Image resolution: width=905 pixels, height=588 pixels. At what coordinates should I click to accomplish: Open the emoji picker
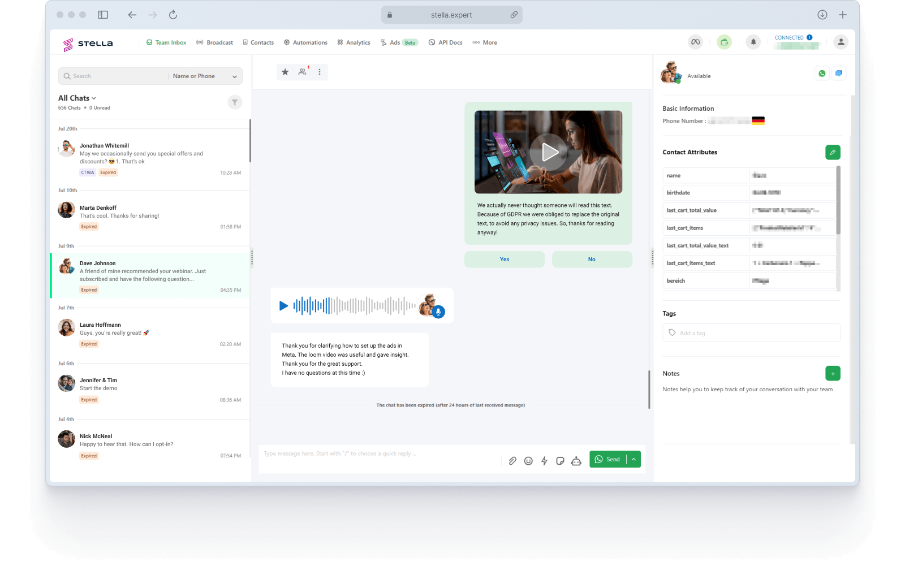[x=528, y=461]
